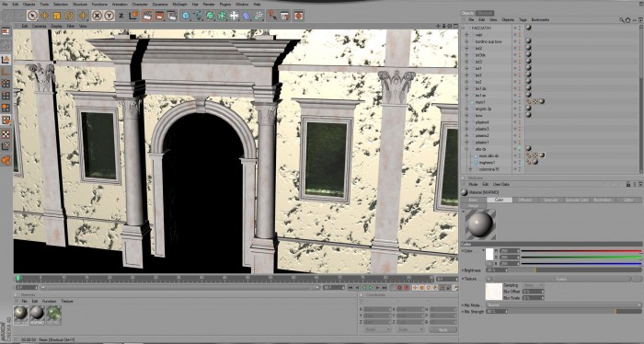Open the Mix Mode dropdown
644x344 pixels.
[563, 305]
